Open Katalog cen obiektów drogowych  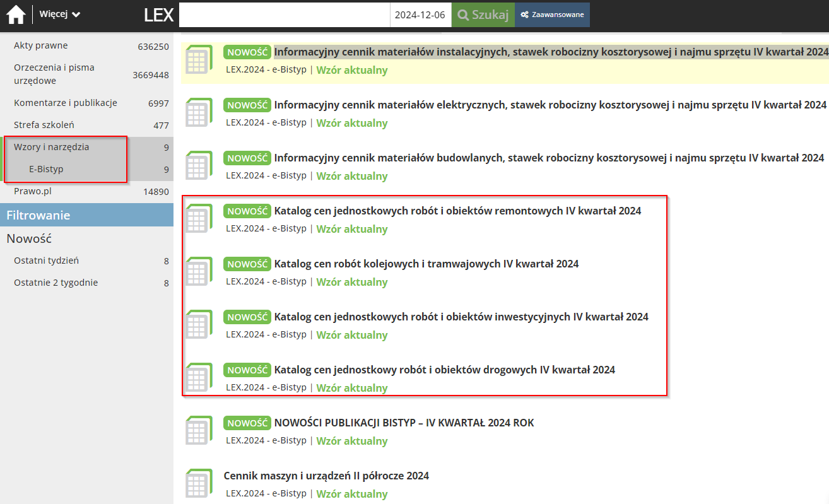(444, 370)
